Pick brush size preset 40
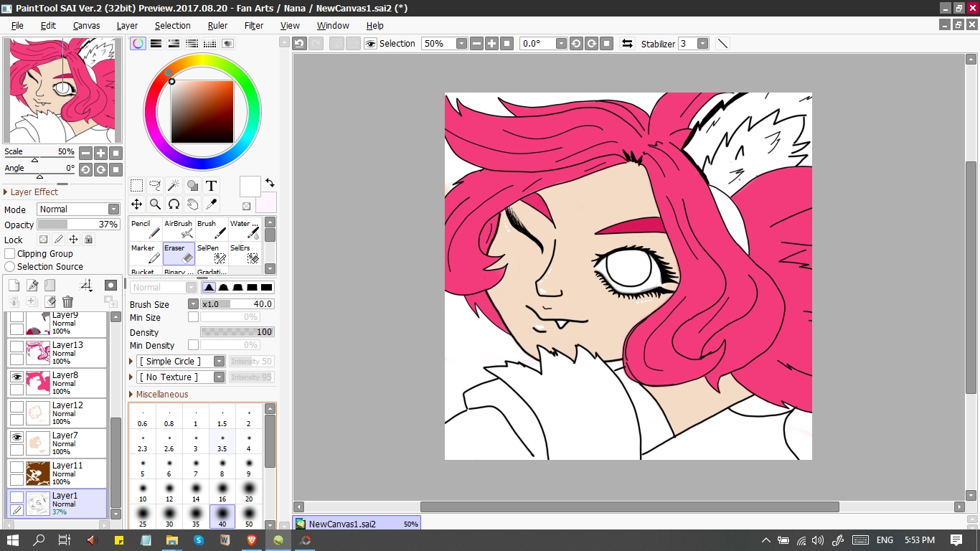 coord(222,517)
